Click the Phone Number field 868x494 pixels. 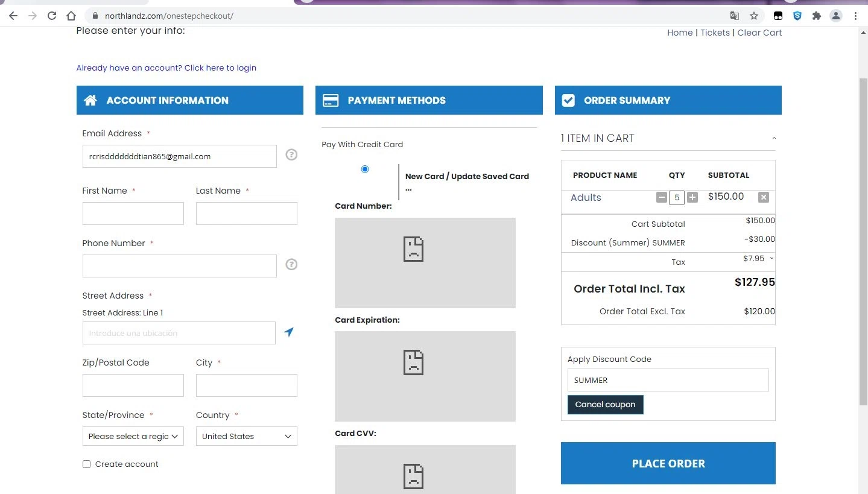point(180,266)
